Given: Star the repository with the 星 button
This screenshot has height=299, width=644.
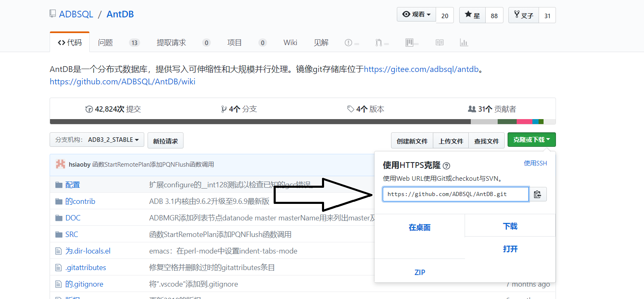Looking at the screenshot, I should (x=472, y=15).
